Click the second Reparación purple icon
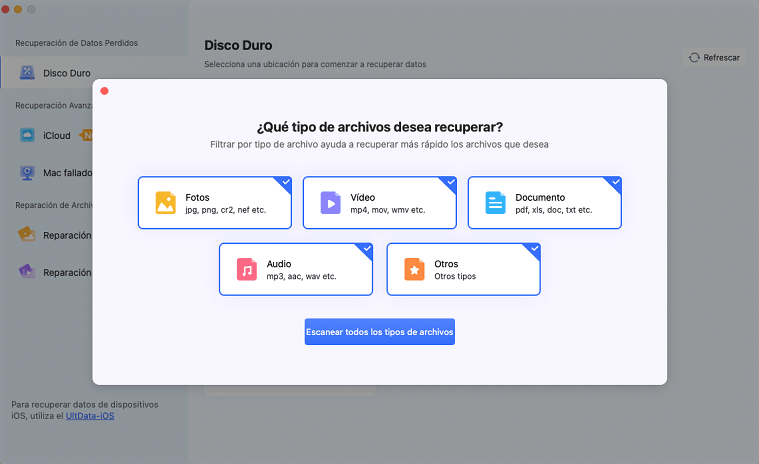Viewport: 759px width, 464px height. coord(27,271)
